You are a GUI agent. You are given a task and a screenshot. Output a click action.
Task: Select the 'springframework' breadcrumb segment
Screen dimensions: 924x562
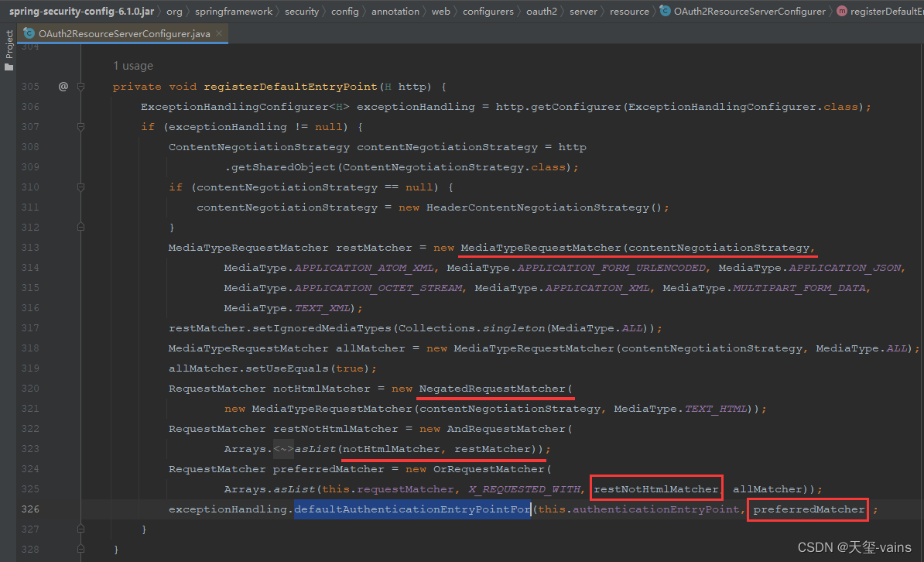234,11
